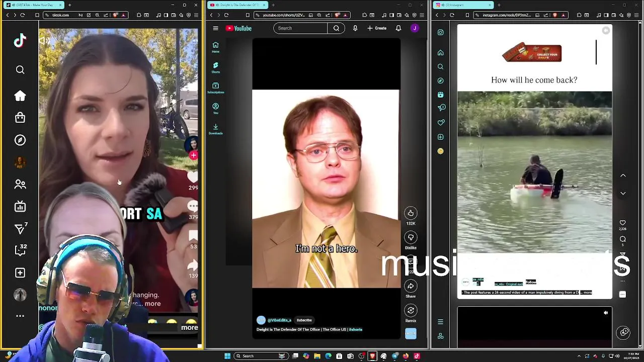Viewport: 644px width, 362px height.
Task: Open Instagram Create plus icon
Action: click(x=441, y=137)
